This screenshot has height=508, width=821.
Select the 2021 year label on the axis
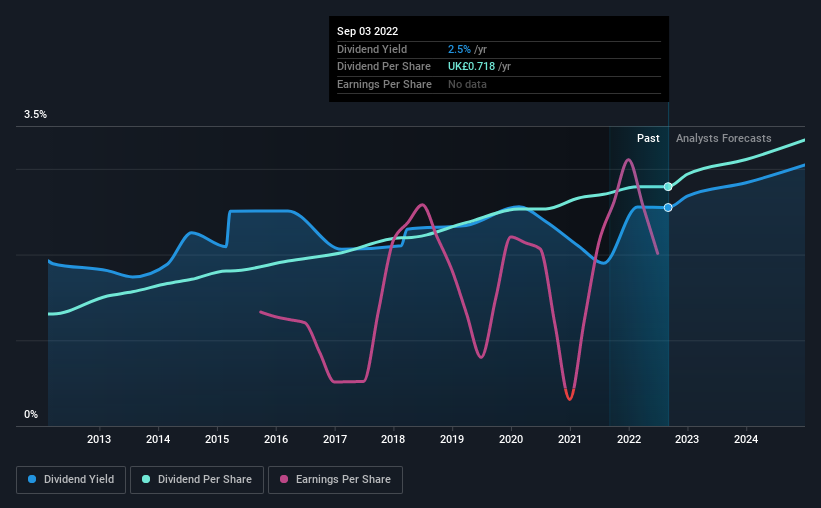coord(570,439)
